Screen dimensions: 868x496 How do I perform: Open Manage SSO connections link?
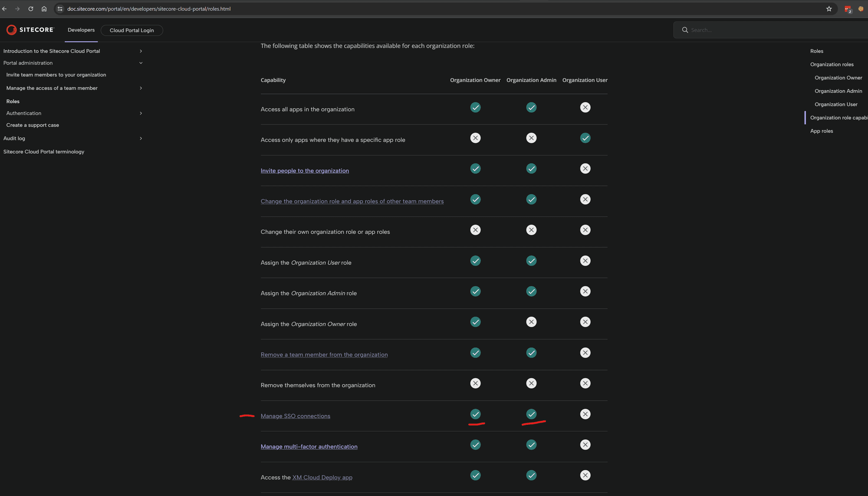click(x=295, y=416)
